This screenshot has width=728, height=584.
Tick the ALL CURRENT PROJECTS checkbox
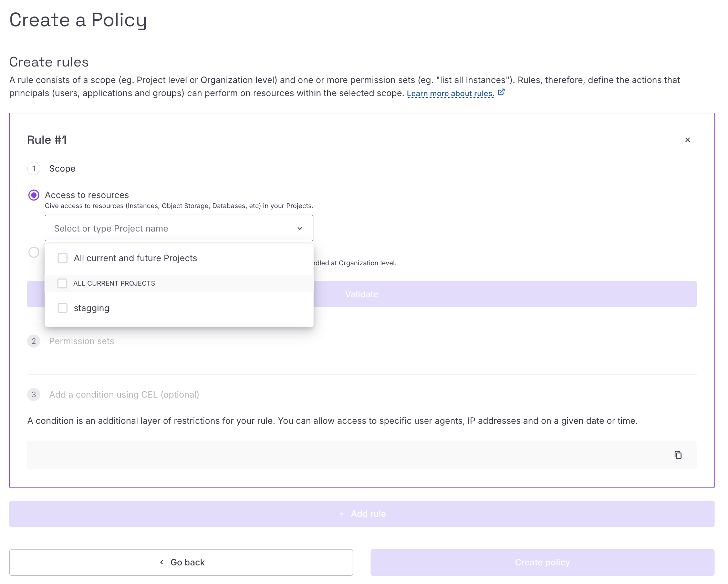coord(62,283)
